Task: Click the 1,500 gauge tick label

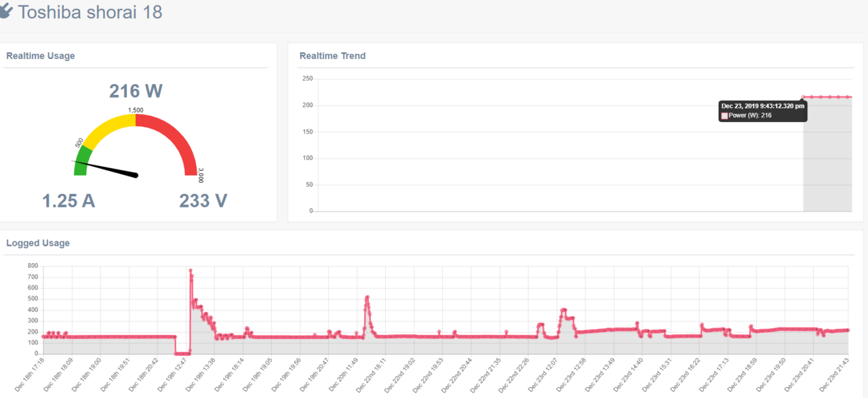Action: (x=136, y=109)
